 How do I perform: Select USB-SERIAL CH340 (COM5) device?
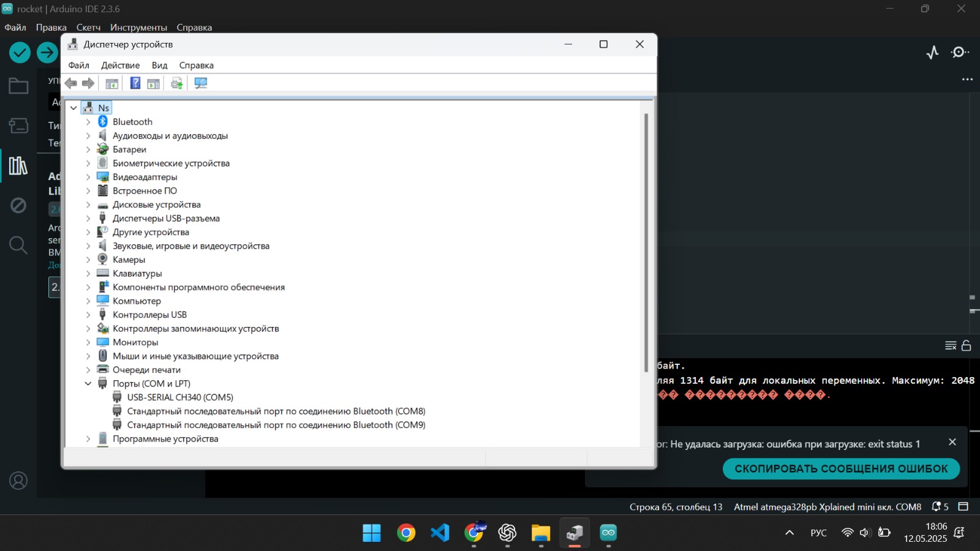(180, 397)
